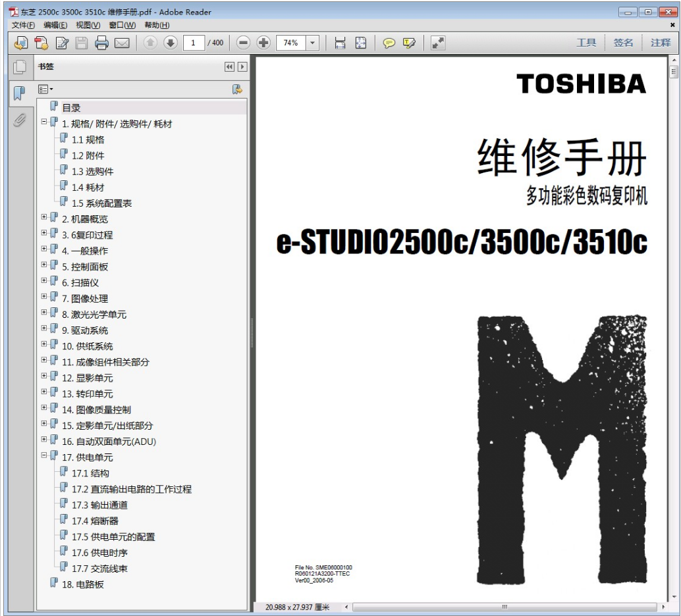Select bookmark 18. 电路板
Image resolution: width=681 pixels, height=616 pixels.
pyautogui.click(x=83, y=584)
